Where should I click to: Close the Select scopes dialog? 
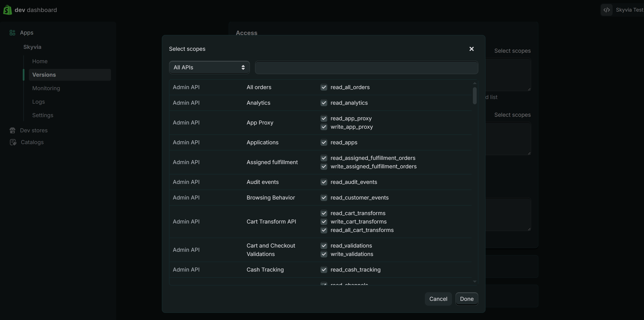471,49
